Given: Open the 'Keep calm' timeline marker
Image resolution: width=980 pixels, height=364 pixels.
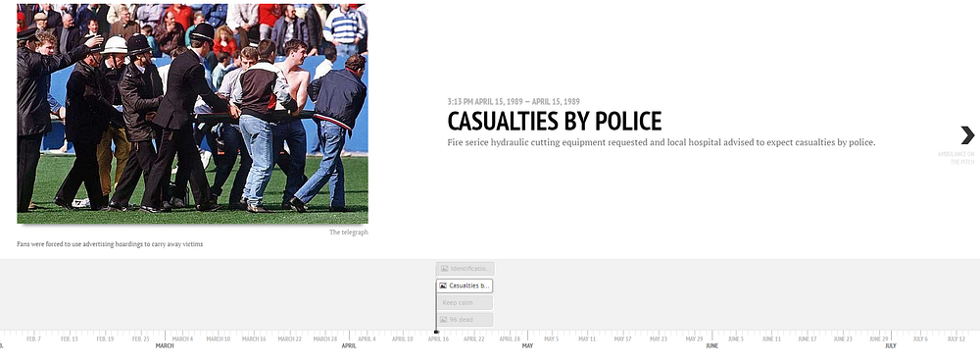Looking at the screenshot, I should 465,303.
